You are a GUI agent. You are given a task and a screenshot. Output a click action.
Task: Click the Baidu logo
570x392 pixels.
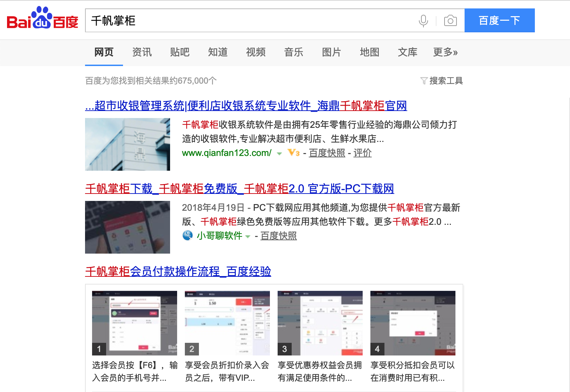pos(43,18)
